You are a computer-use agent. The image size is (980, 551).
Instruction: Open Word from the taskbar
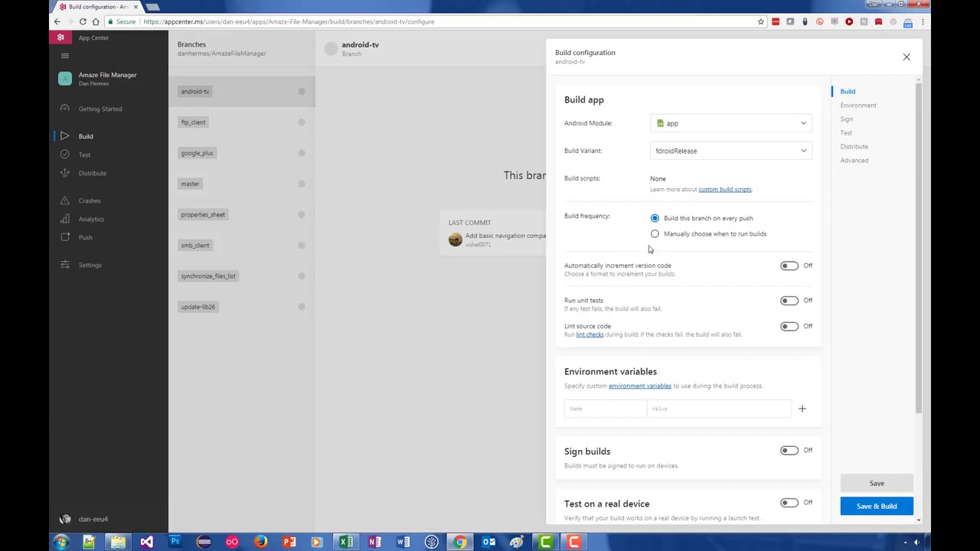[403, 542]
